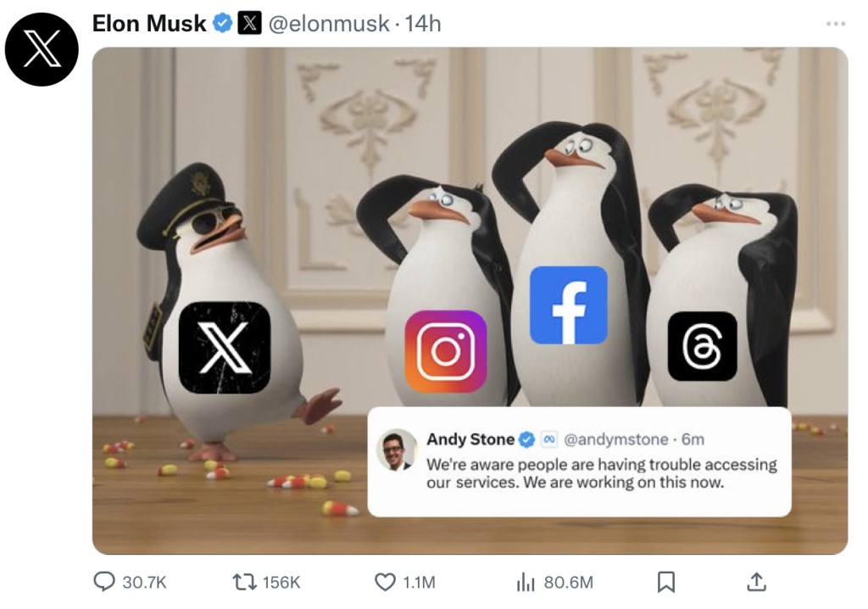Click the 1.1M likes count
The width and height of the screenshot is (868, 609).
click(419, 582)
